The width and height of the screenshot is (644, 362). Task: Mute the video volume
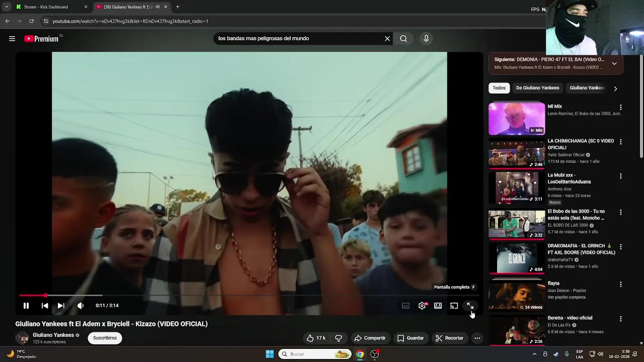coord(80,305)
